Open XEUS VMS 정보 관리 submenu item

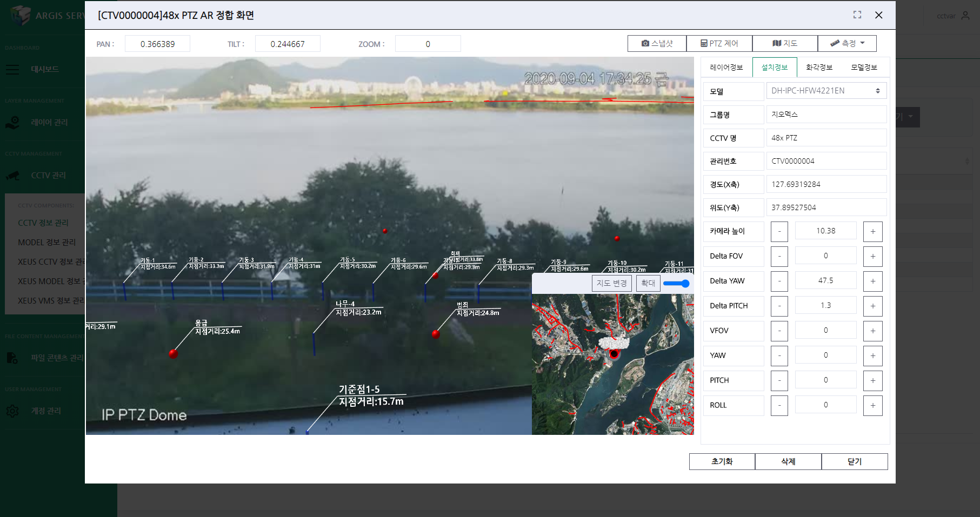(x=51, y=300)
